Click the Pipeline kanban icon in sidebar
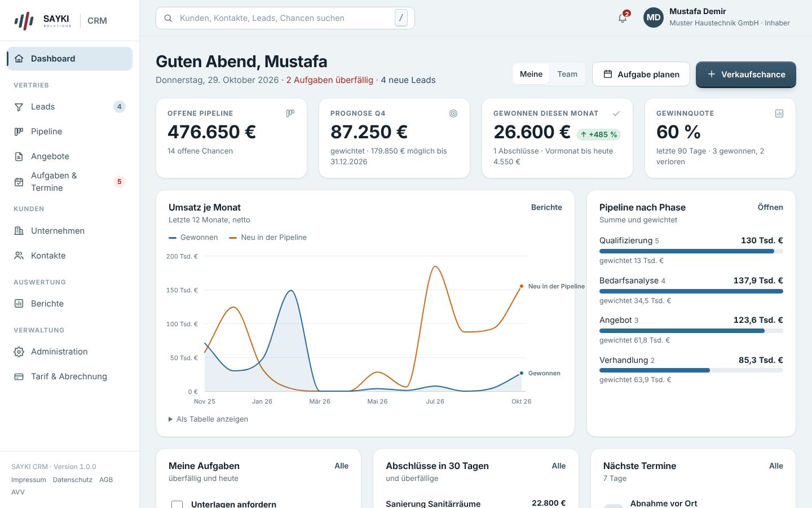The width and height of the screenshot is (812, 508). point(19,132)
